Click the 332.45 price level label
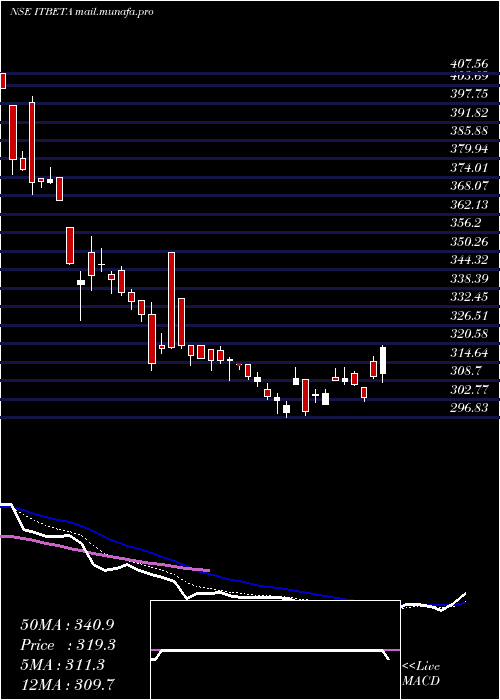 469,297
